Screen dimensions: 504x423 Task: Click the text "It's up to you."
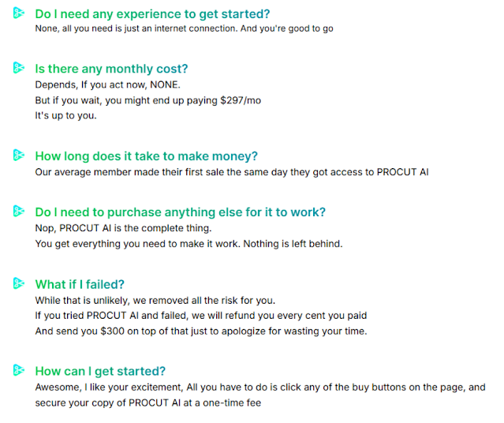point(66,115)
